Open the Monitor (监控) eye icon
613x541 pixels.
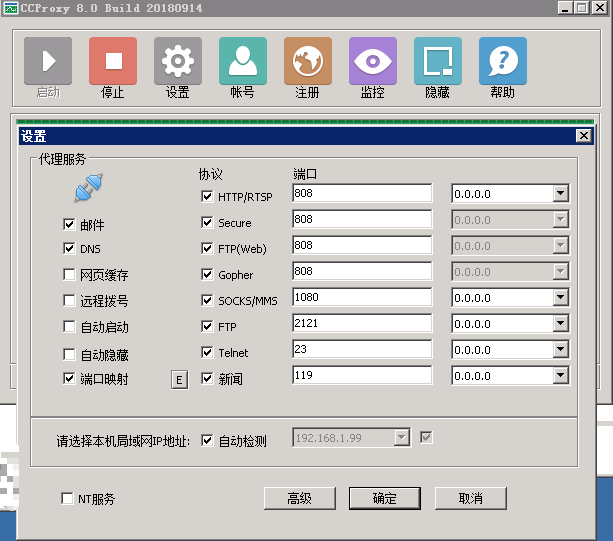point(373,61)
